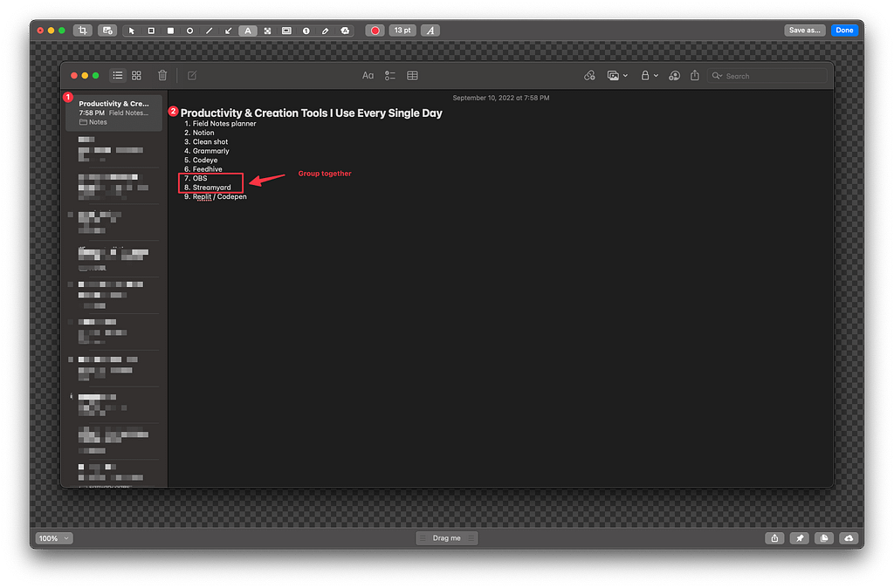Pick the pencil freehand drawing tool
This screenshot has height=588, width=894.
326,31
